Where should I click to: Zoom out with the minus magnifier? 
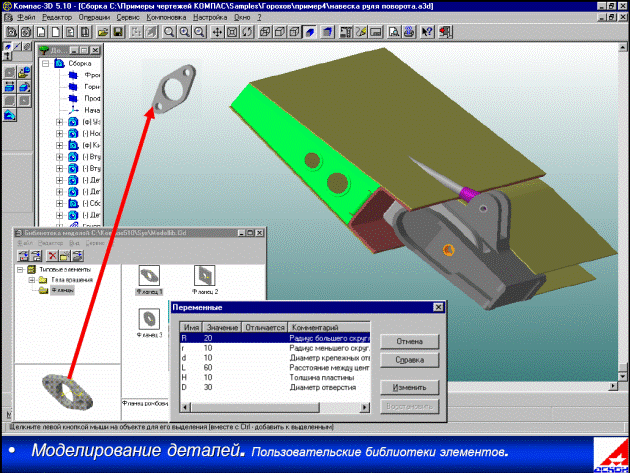199,32
